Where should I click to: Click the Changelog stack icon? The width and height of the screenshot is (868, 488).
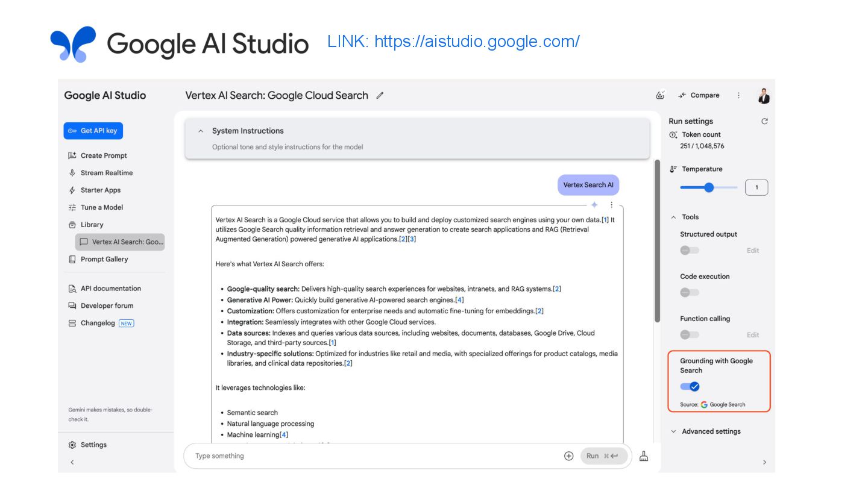click(x=72, y=323)
